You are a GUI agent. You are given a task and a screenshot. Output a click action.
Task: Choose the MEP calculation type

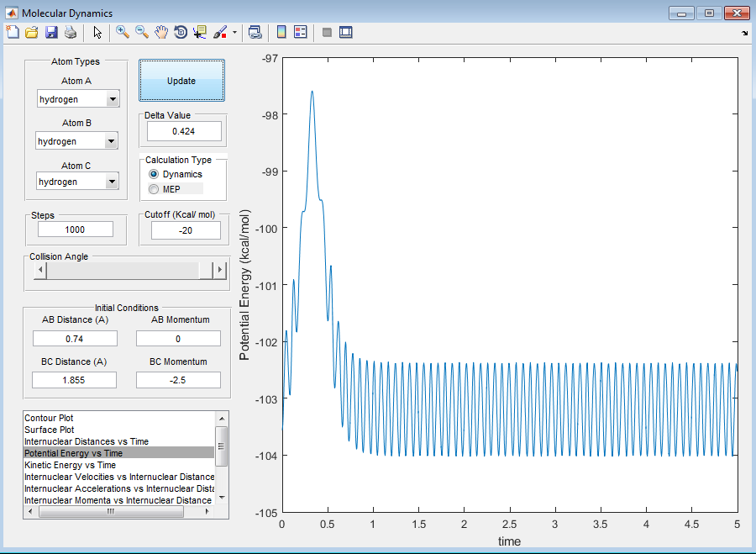pyautogui.click(x=154, y=189)
